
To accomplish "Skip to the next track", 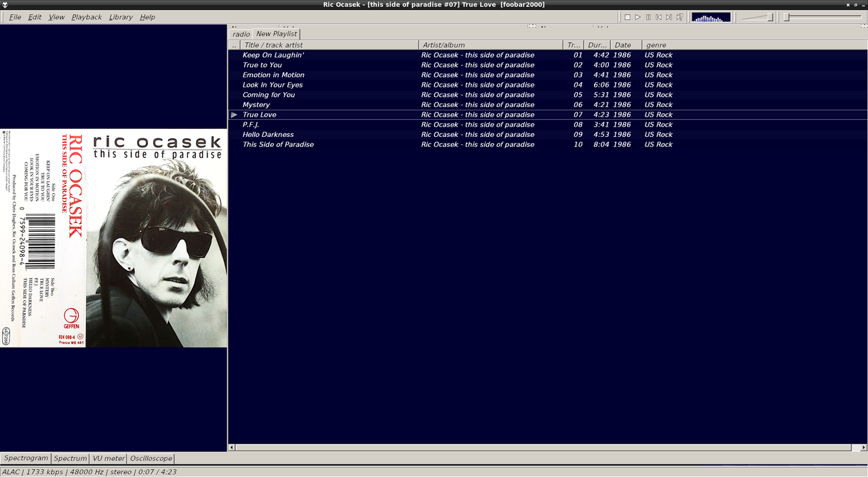I will [x=669, y=17].
